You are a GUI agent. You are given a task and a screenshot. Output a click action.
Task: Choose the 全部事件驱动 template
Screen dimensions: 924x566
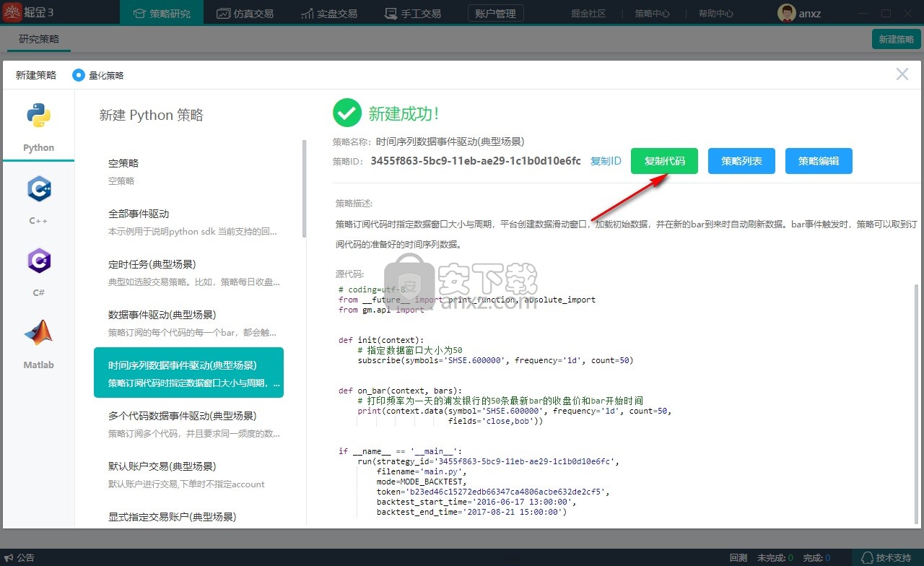pos(188,222)
